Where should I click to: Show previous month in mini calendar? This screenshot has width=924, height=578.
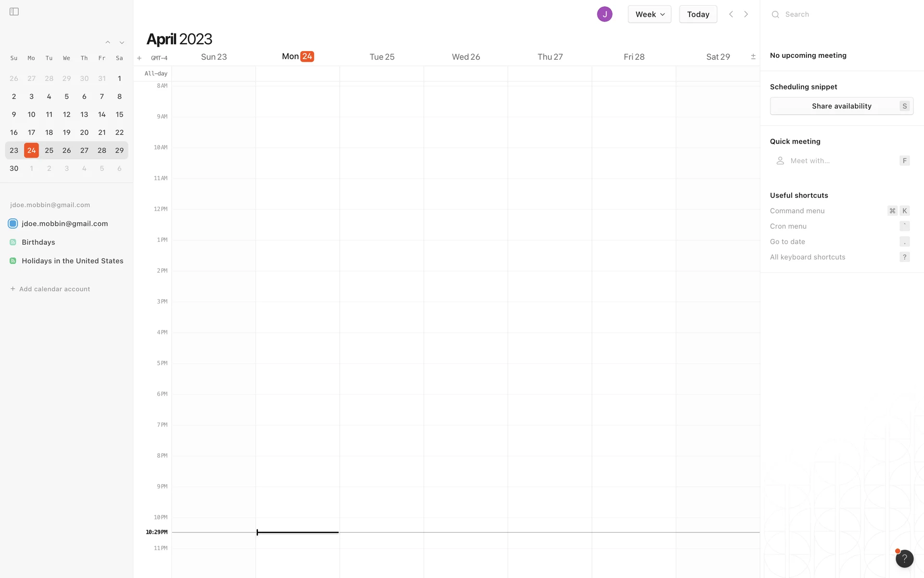[x=108, y=42]
